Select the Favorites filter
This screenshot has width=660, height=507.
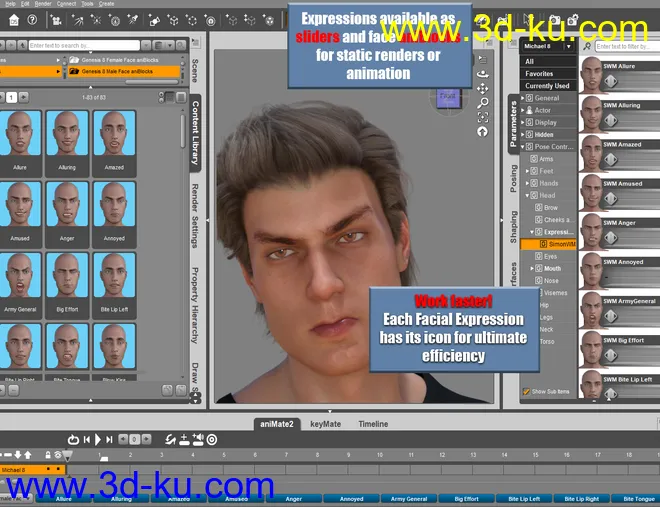tap(539, 74)
